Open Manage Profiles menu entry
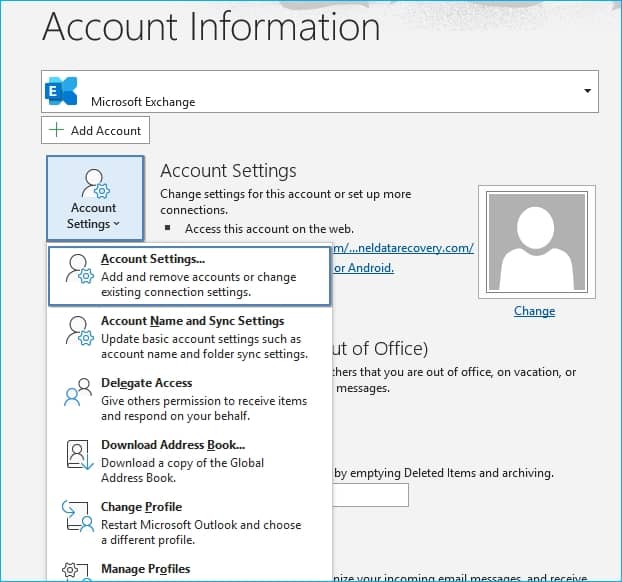 (189, 570)
